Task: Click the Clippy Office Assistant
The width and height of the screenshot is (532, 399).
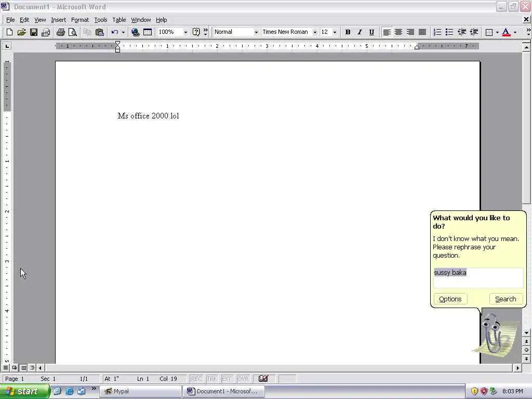Action: click(x=495, y=336)
